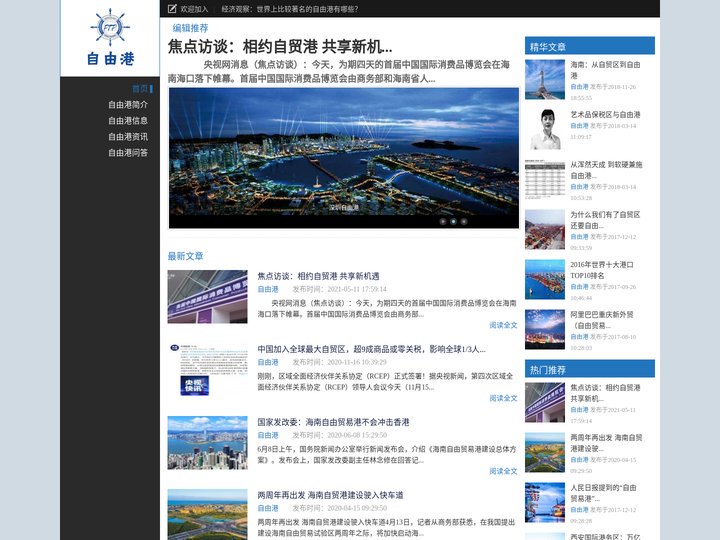This screenshot has width=720, height=540.
Task: Click the port cranes thumbnail in 热门推荐
Action: pyautogui.click(x=545, y=503)
